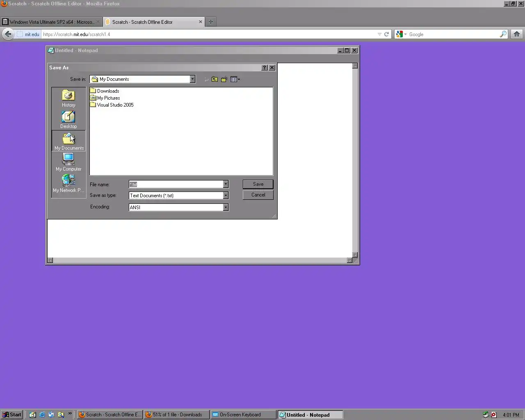Screen dimensions: 525x420
Task: Click Show Desktop quick launch icon
Action: tap(32, 415)
